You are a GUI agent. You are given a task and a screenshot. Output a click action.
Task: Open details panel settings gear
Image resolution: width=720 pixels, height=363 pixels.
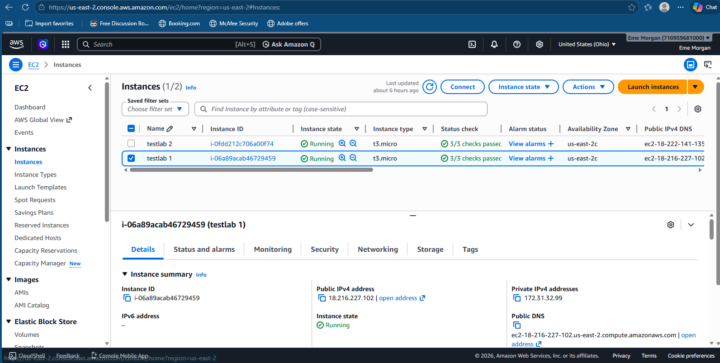(x=670, y=224)
